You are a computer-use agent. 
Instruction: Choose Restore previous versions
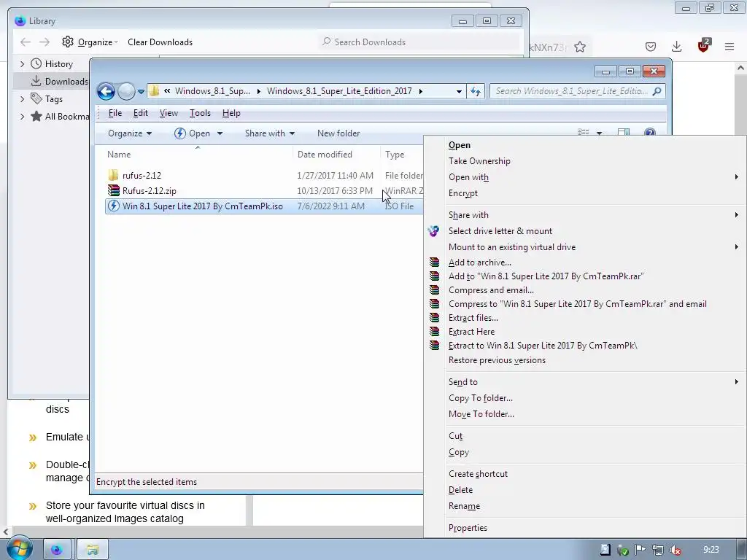point(497,360)
